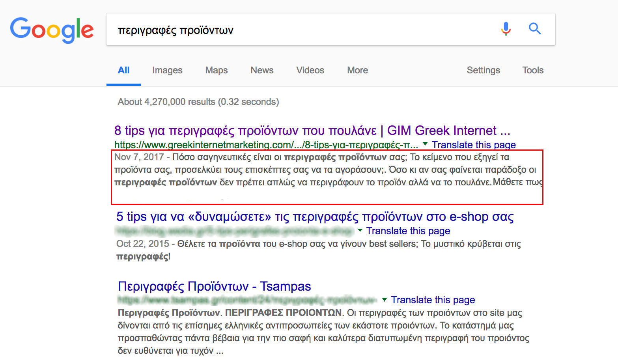Switch to the Images tab

coord(168,70)
